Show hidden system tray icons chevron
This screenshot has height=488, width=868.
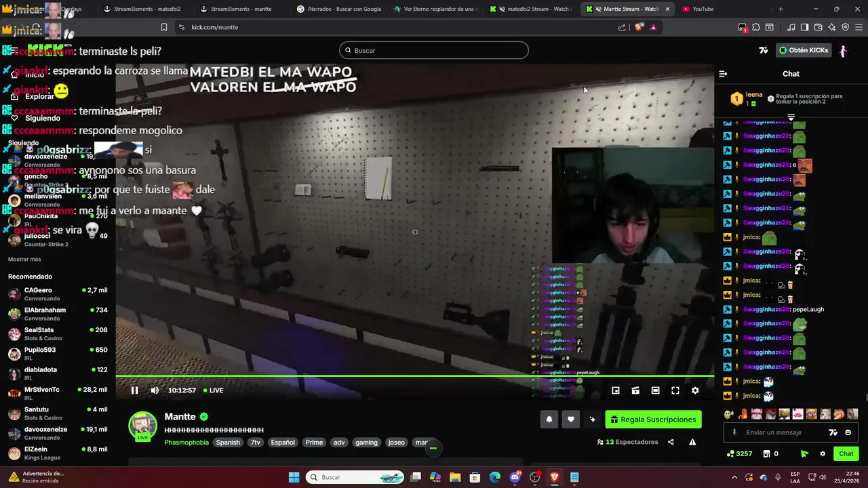coord(734,477)
